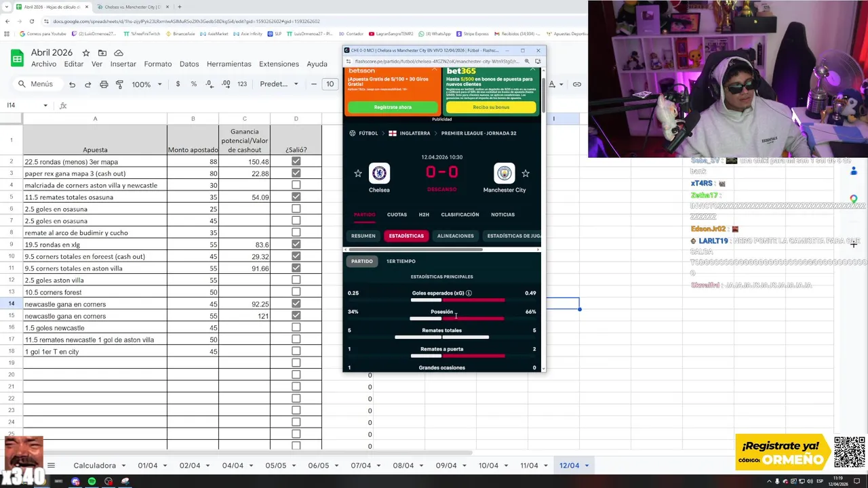This screenshot has width=868, height=488.
Task: Select the Paint format roller
Action: pyautogui.click(x=119, y=84)
